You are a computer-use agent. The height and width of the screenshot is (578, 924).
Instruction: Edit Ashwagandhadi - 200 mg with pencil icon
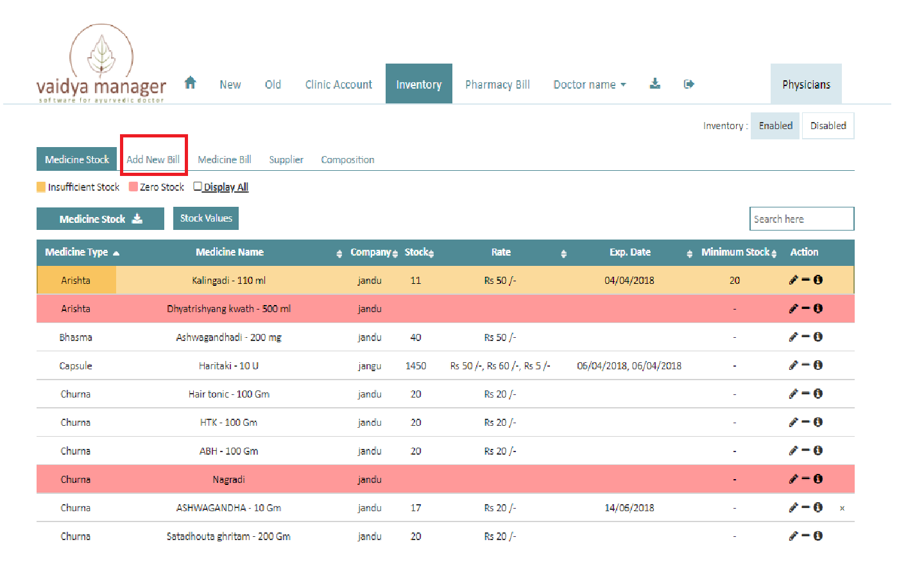pyautogui.click(x=793, y=337)
